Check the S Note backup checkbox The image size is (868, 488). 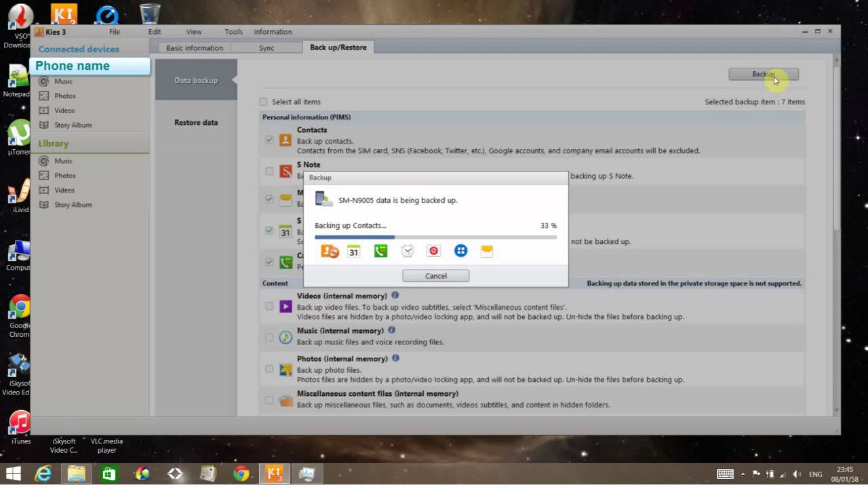click(269, 171)
